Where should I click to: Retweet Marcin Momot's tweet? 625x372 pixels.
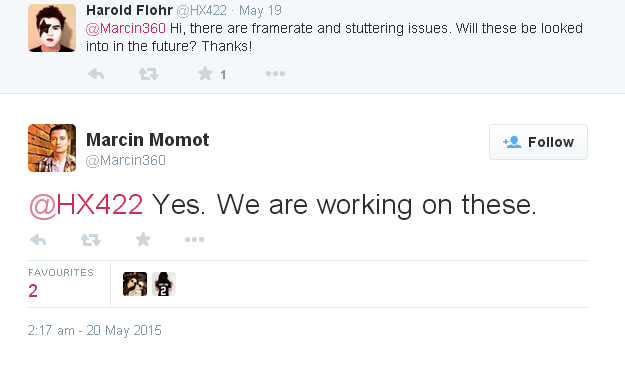(x=90, y=240)
